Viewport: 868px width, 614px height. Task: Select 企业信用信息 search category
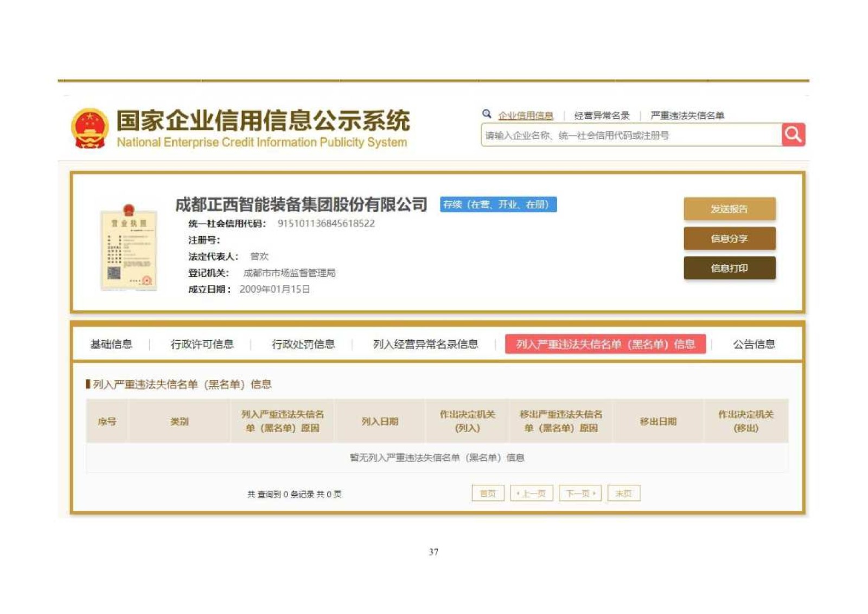(x=525, y=116)
